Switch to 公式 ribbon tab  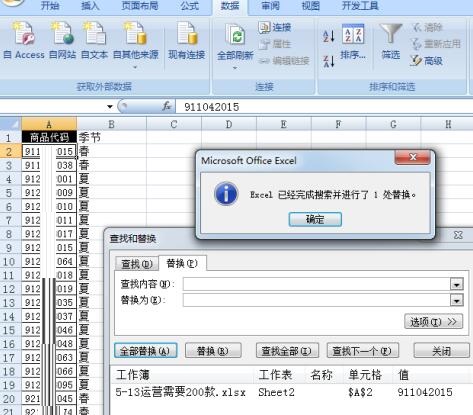(x=189, y=6)
